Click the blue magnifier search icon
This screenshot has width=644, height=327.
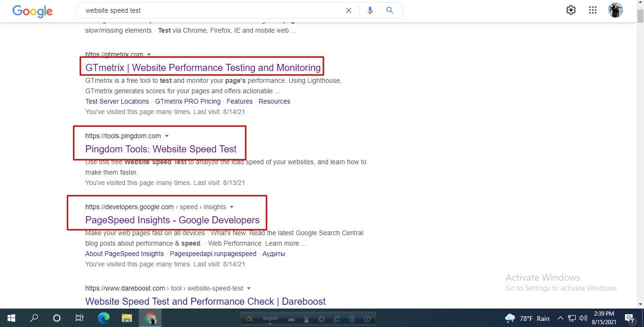click(x=390, y=10)
